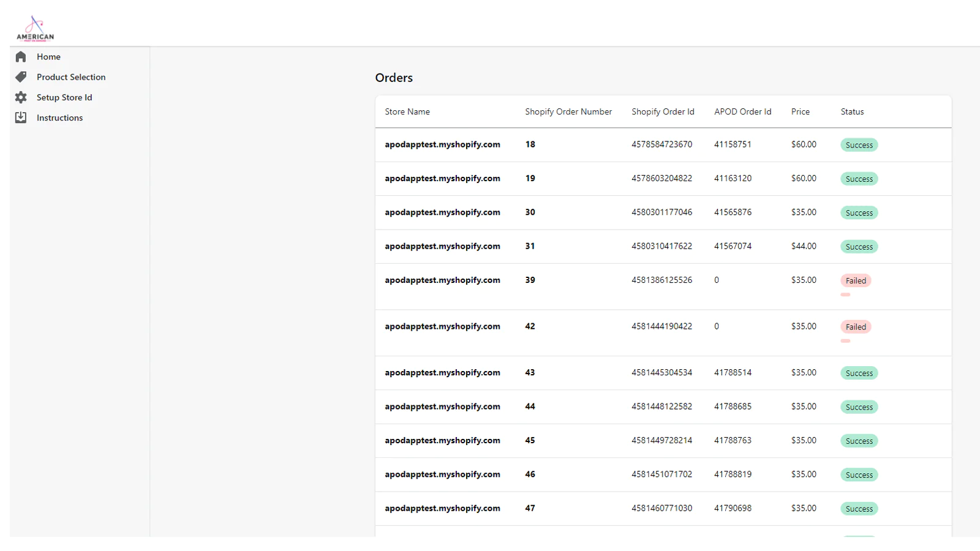Select store name for order 47
The width and height of the screenshot is (980, 551).
click(x=442, y=508)
